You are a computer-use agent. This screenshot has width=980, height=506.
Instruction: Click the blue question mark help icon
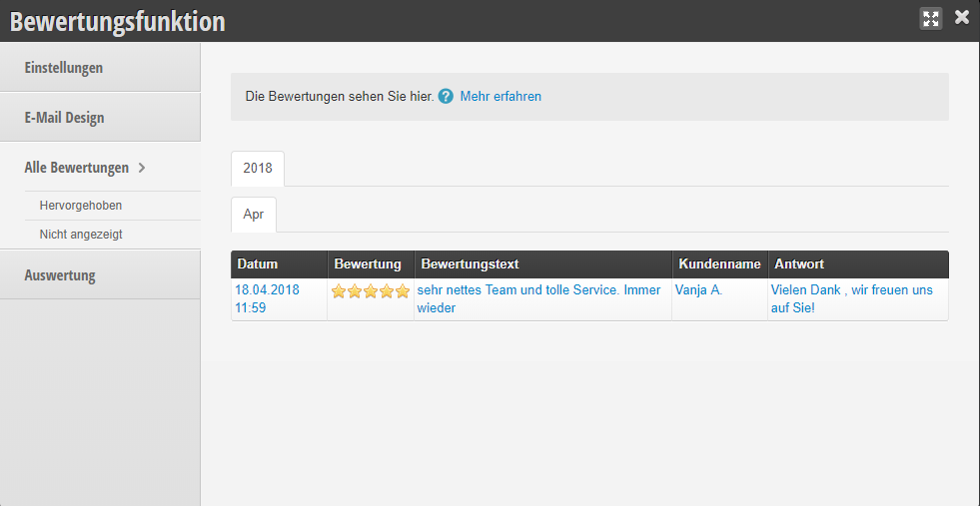point(446,96)
